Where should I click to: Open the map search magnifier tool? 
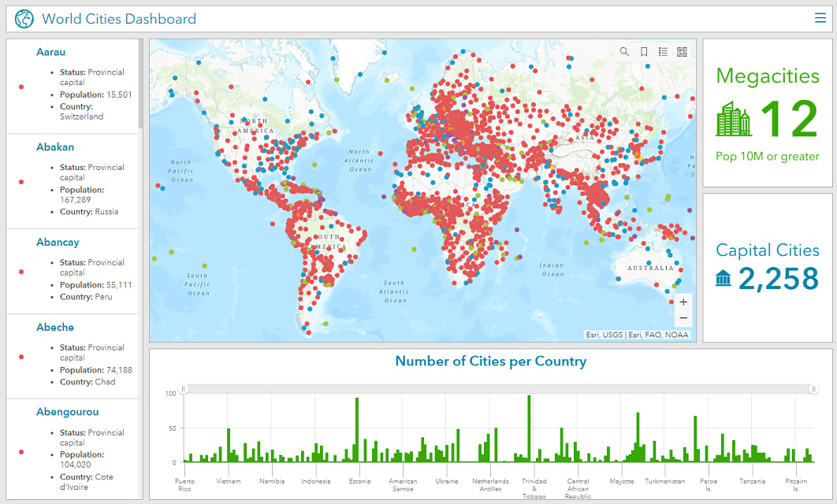pyautogui.click(x=624, y=52)
